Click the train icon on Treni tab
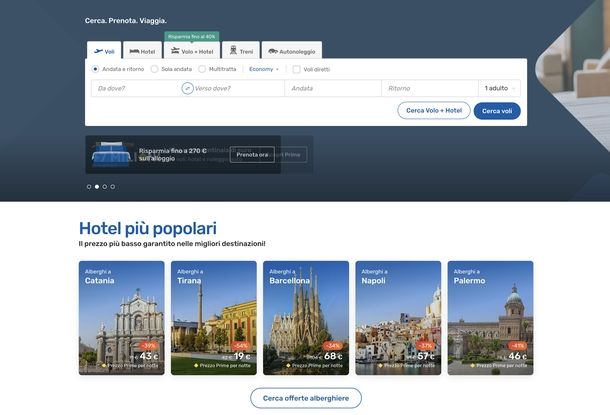This screenshot has width=610, height=415. [x=233, y=50]
